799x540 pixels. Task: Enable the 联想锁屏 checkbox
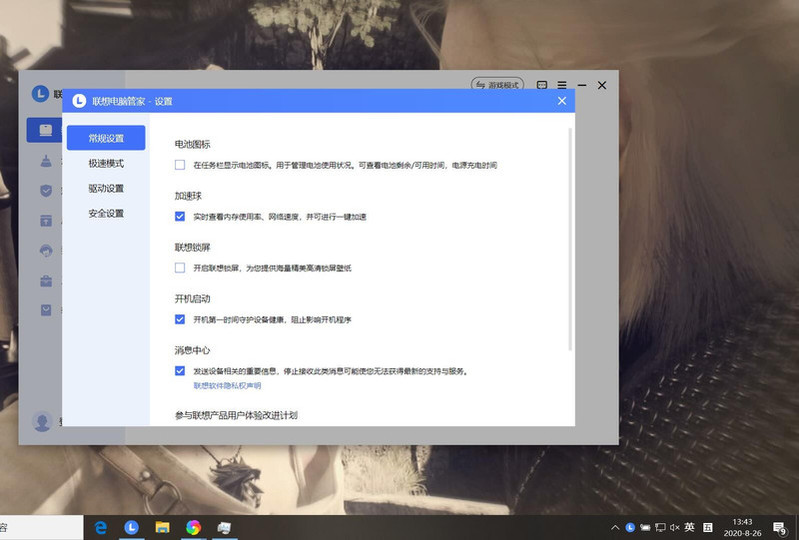coord(180,268)
